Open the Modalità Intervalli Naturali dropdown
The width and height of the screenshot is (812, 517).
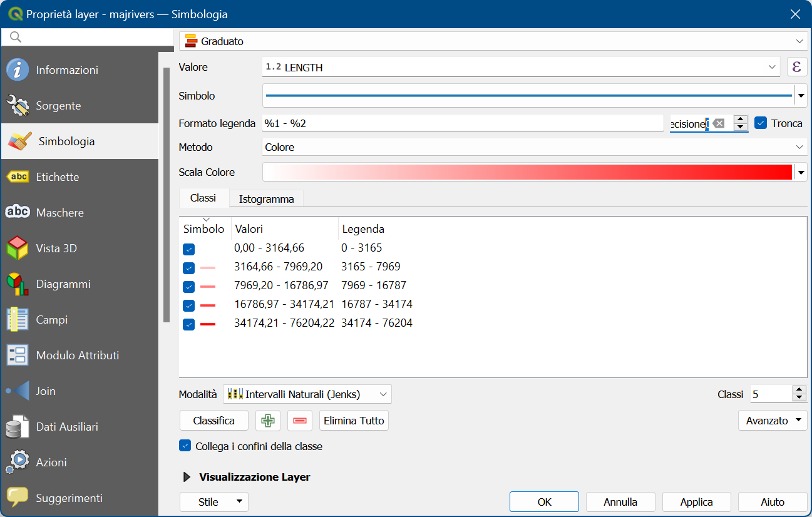tap(307, 394)
